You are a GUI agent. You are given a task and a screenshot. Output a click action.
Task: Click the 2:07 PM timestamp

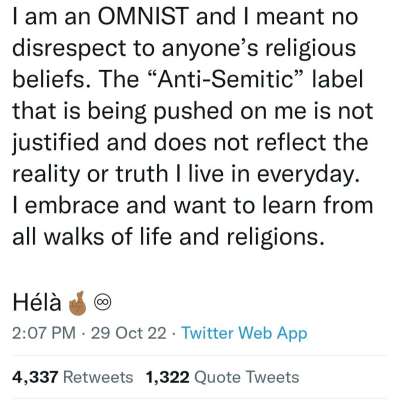point(44,333)
